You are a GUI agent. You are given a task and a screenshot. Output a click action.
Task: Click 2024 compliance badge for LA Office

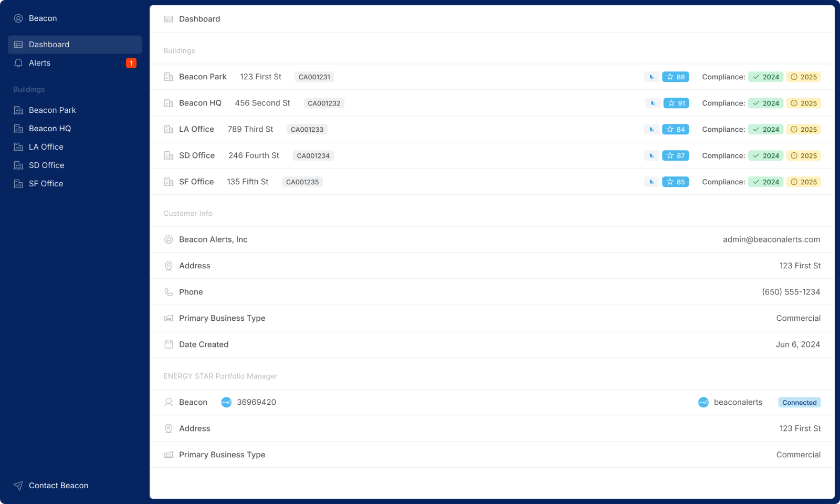(766, 130)
